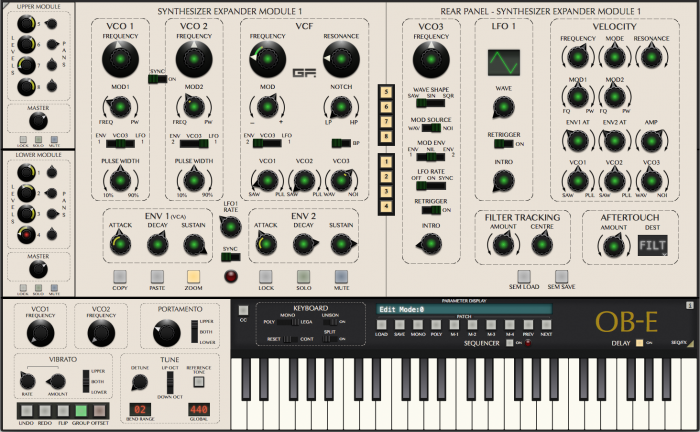Set the VCO3 MOD SOURCE switch
Image resolution: width=700 pixels, height=432 pixels.
431,128
